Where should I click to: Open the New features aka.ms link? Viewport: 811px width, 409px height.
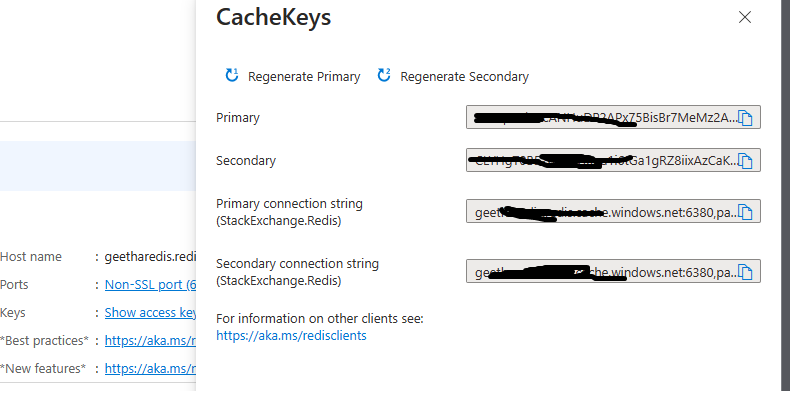click(x=151, y=369)
